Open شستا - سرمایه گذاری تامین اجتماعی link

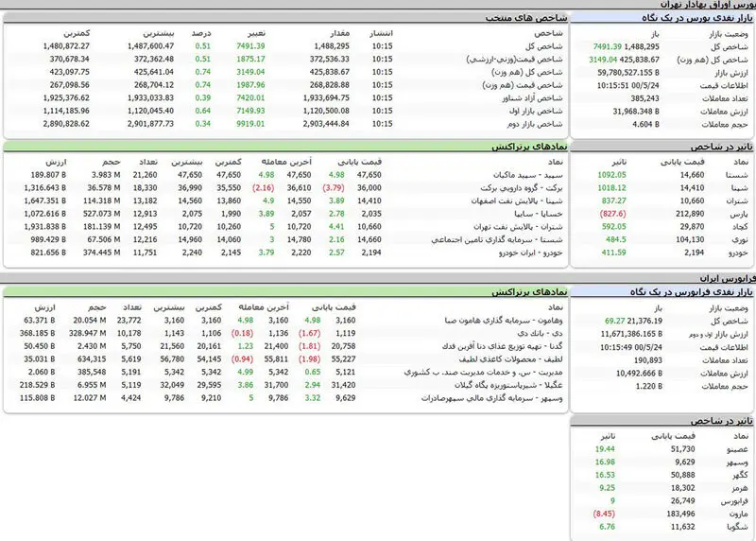tap(497, 240)
